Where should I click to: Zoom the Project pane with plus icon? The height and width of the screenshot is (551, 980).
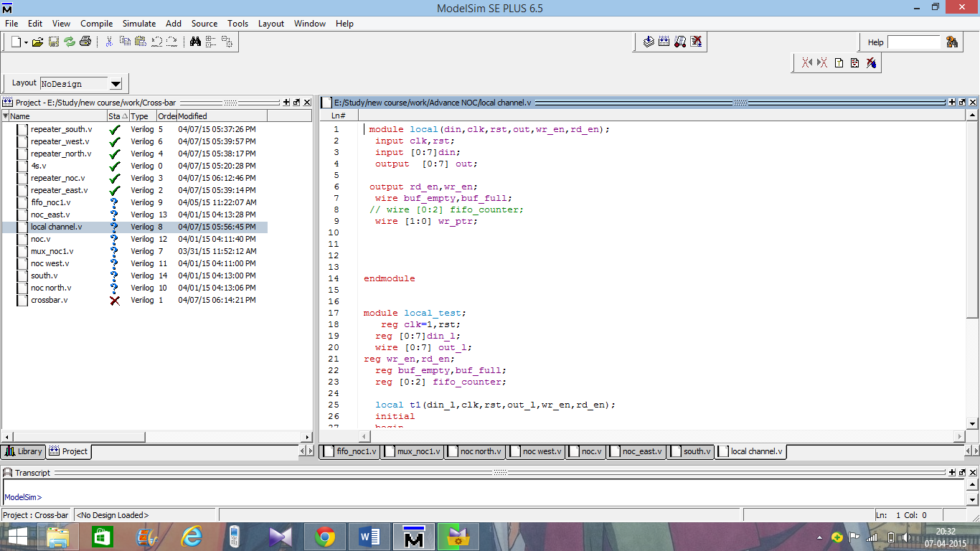point(286,103)
